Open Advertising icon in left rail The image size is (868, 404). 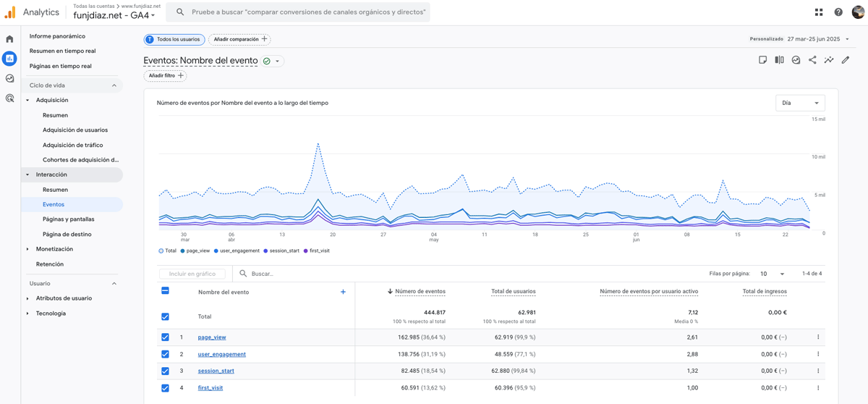[x=9, y=98]
